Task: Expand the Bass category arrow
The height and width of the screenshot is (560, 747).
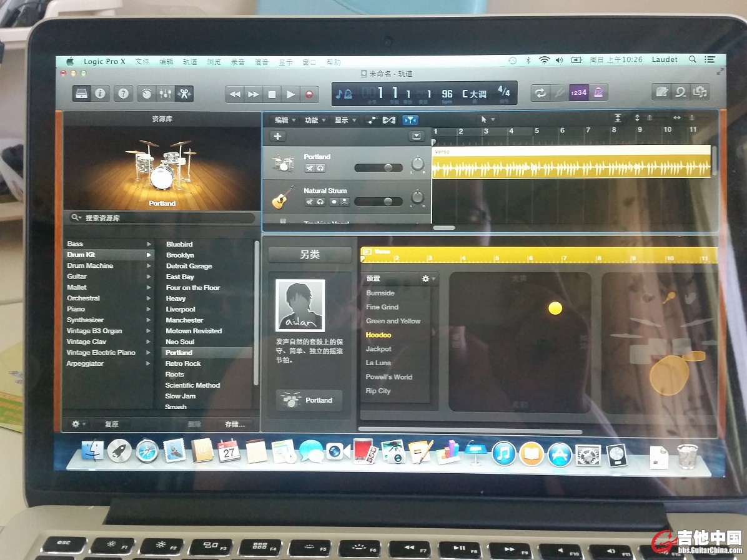Action: click(149, 244)
